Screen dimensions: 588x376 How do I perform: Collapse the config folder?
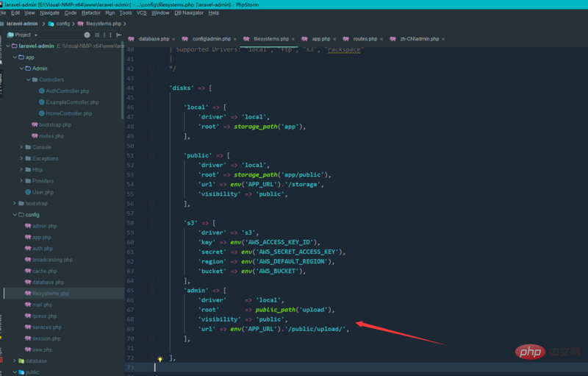coord(15,215)
